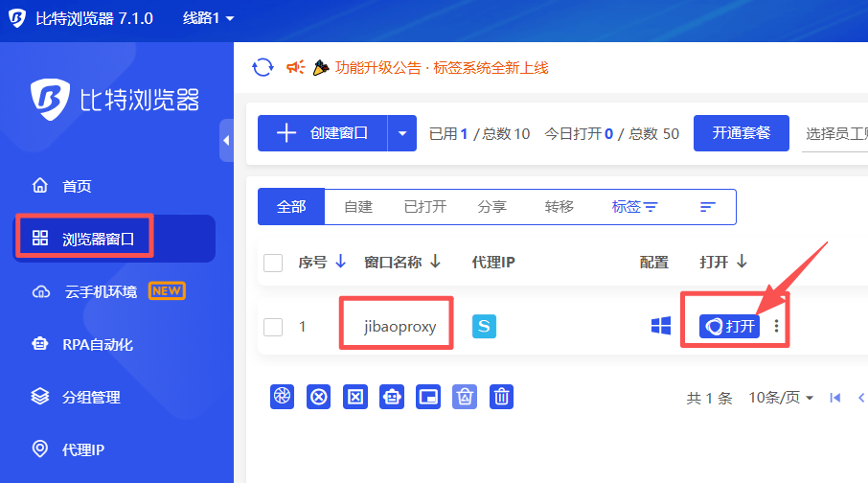The height and width of the screenshot is (483, 868).
Task: Click the picture-in-picture window arrange icon
Action: tap(428, 397)
